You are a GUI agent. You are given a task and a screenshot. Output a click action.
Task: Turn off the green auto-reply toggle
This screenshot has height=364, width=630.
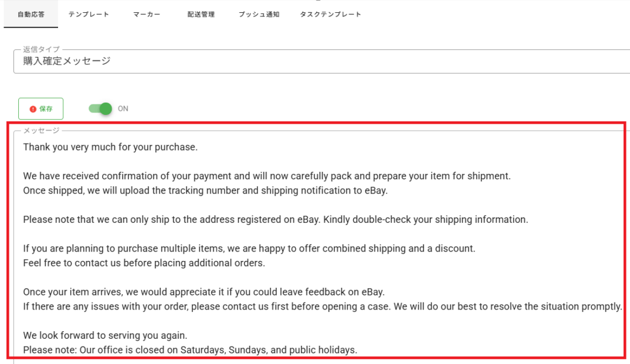100,109
